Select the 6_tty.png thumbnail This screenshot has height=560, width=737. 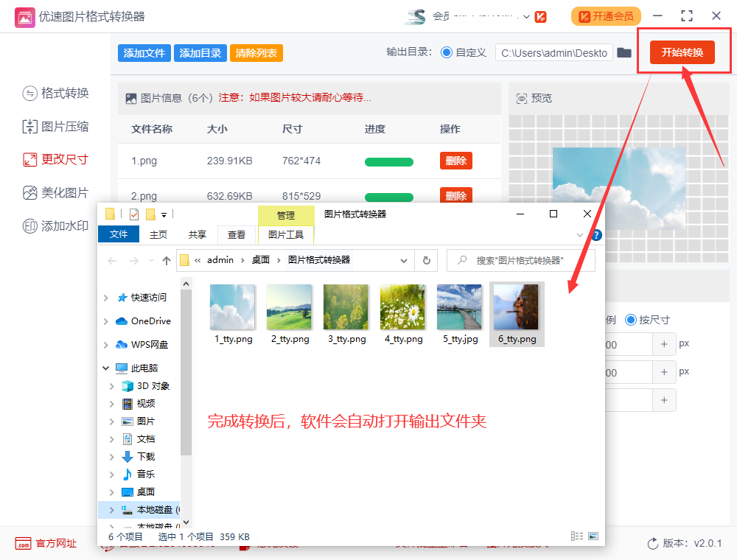tap(516, 307)
